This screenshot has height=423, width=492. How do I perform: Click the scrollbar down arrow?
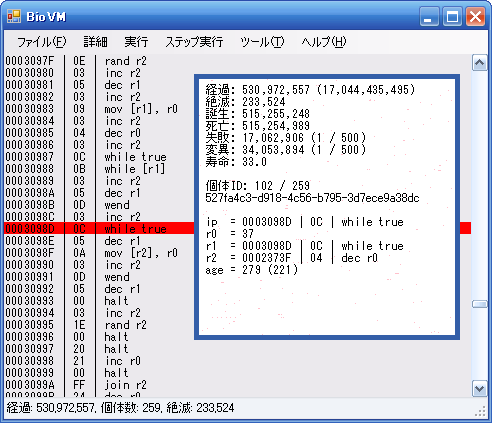click(479, 389)
